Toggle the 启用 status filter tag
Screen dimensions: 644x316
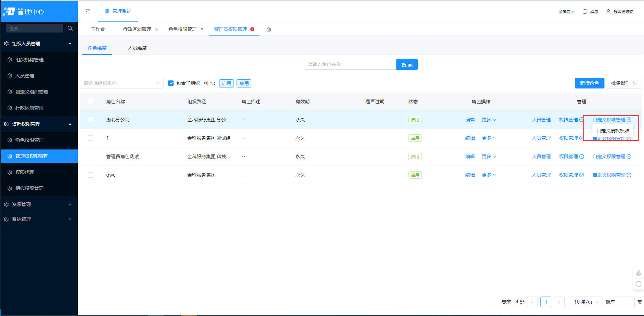[x=227, y=83]
